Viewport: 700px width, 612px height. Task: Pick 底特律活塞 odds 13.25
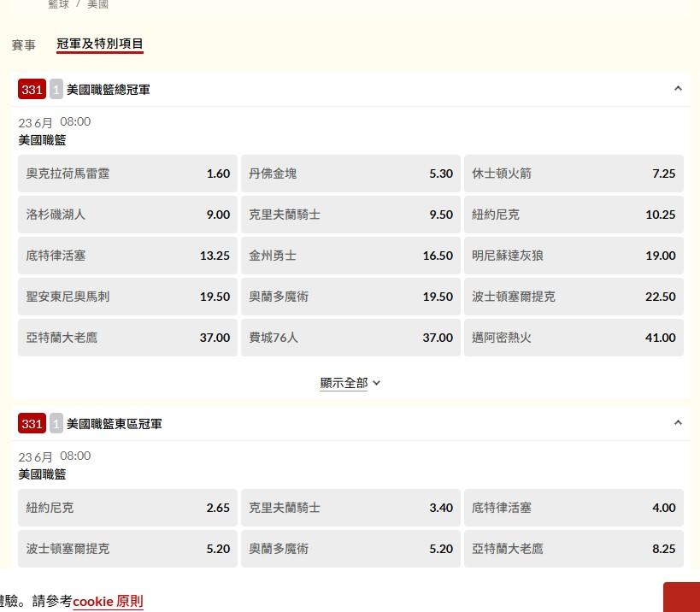click(x=127, y=256)
